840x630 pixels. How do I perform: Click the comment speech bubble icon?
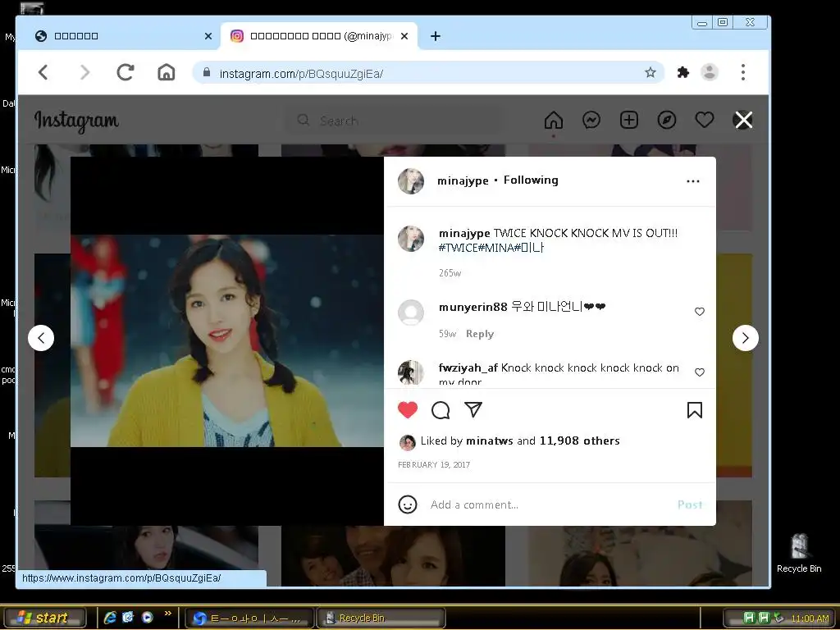pos(441,410)
